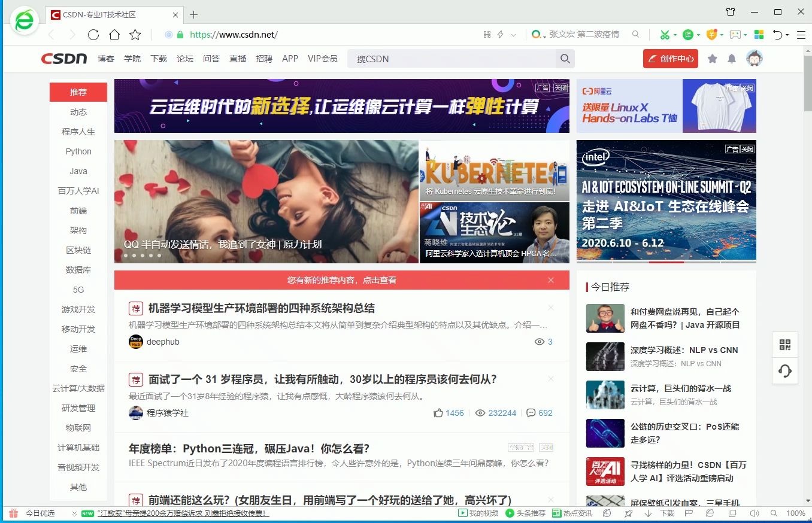Open the floating QR code sidebar icon

[x=785, y=345]
